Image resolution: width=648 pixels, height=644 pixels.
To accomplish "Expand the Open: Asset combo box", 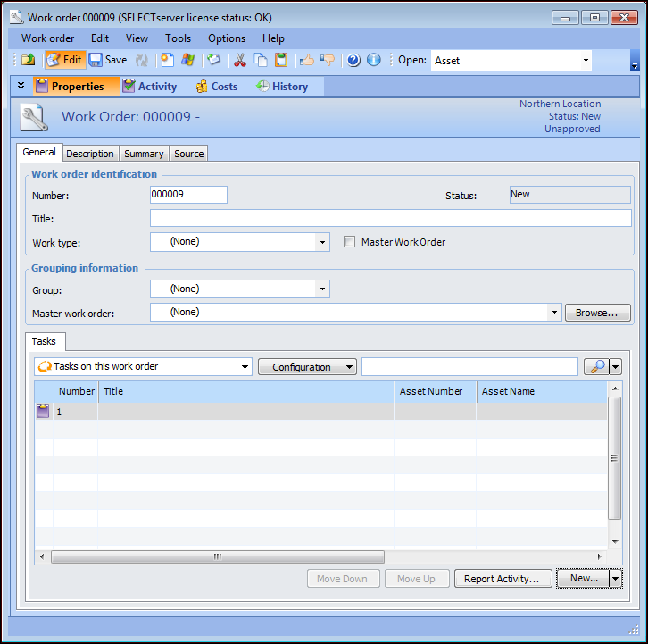I will (x=586, y=61).
